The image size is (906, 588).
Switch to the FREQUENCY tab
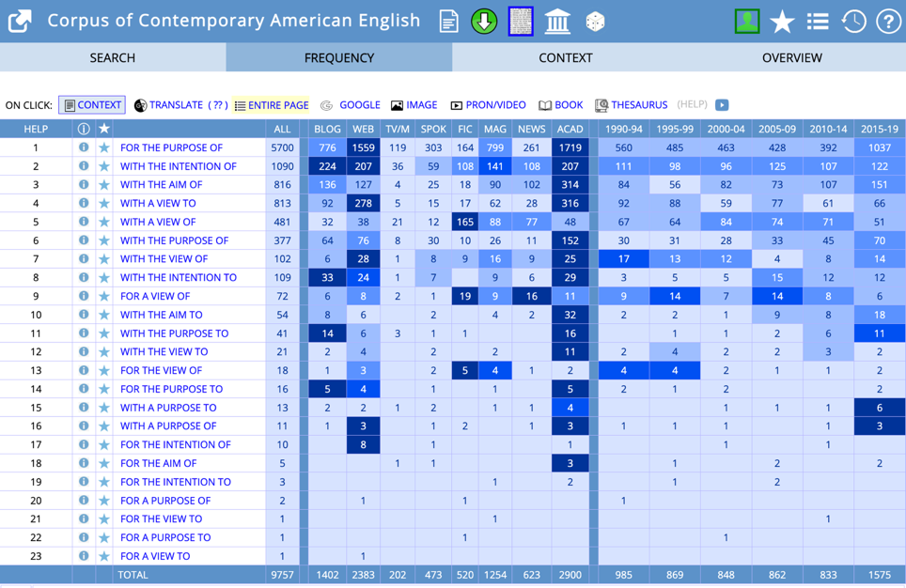(339, 57)
